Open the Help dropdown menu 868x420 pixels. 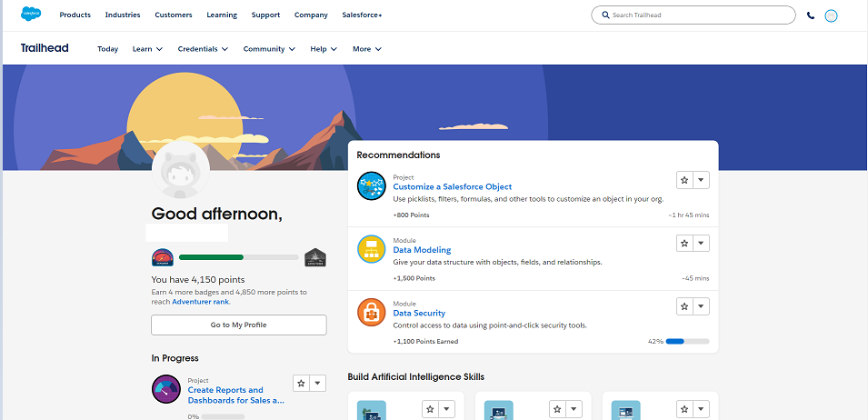pos(324,49)
